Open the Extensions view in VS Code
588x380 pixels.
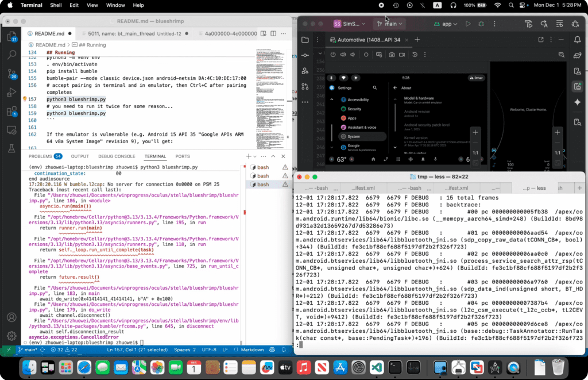tap(12, 111)
